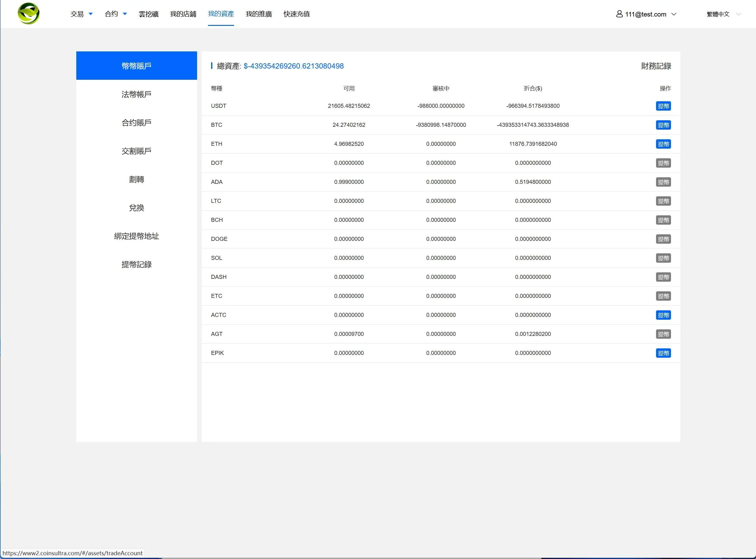Open 快速充值 navigation item

296,14
